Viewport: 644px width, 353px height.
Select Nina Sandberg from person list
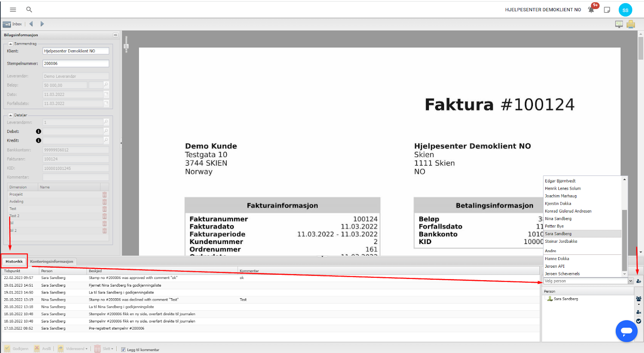[558, 219]
